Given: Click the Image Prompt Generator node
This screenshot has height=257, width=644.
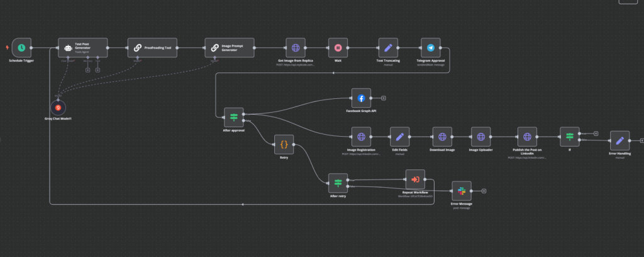Looking at the screenshot, I should pyautogui.click(x=227, y=47).
